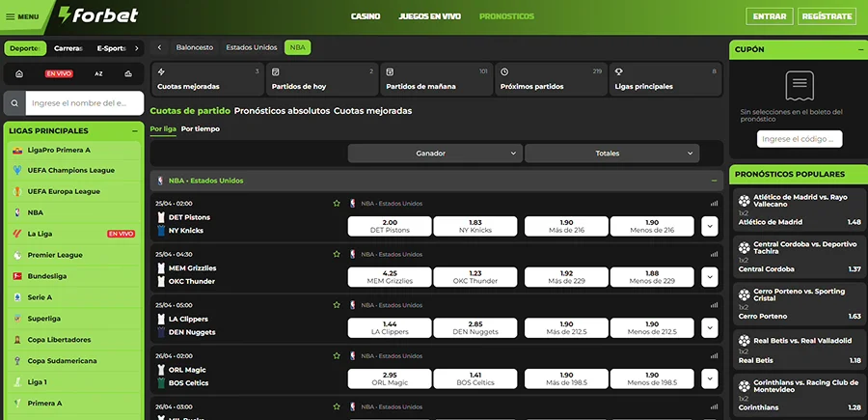Open the Casino menu item
This screenshot has width=868, height=420.
[366, 16]
